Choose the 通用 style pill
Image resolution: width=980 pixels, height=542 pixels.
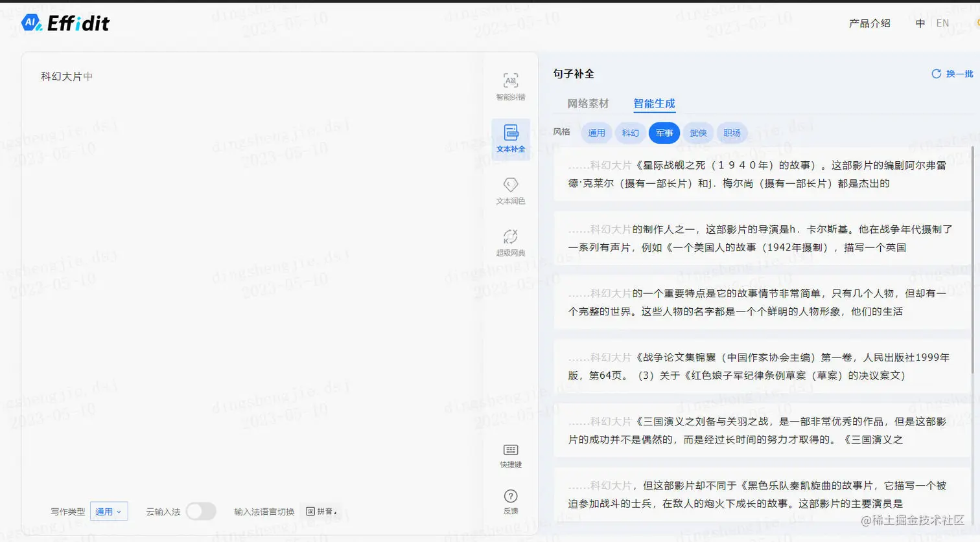point(596,133)
